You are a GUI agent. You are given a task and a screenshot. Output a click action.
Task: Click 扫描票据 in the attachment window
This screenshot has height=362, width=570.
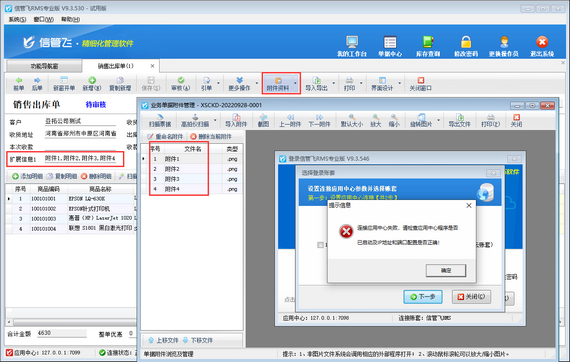[160, 120]
